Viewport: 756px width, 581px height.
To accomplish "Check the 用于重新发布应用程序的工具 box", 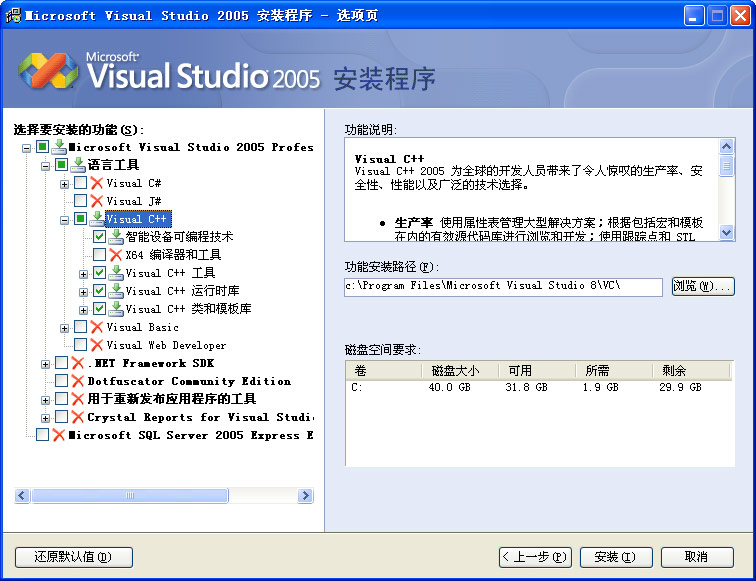I will (x=61, y=398).
